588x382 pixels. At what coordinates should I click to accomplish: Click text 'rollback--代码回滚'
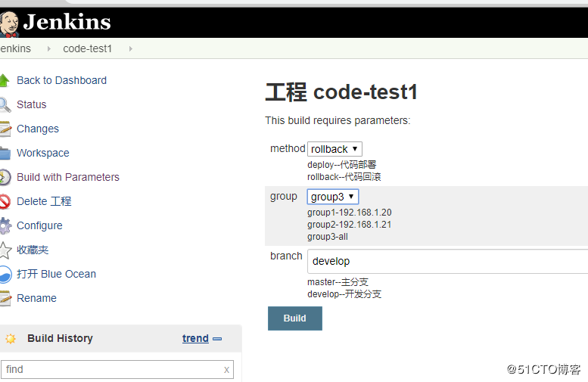(344, 176)
